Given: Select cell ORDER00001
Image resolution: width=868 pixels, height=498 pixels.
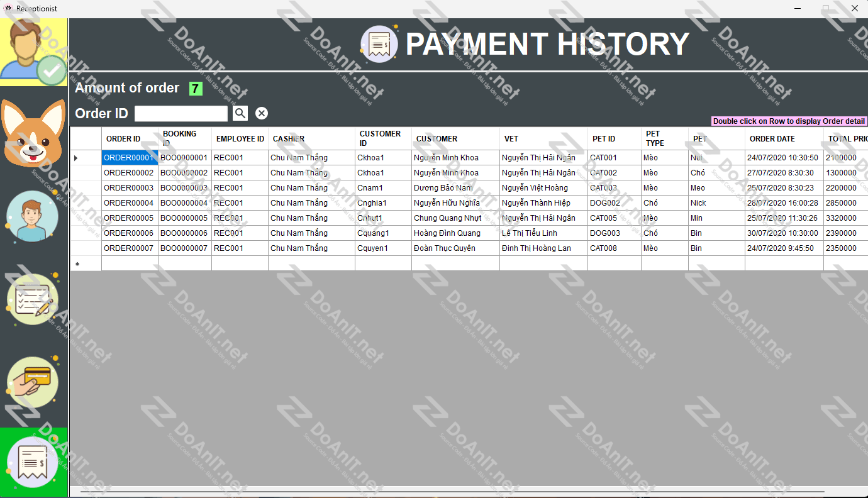Looking at the screenshot, I should [x=130, y=158].
